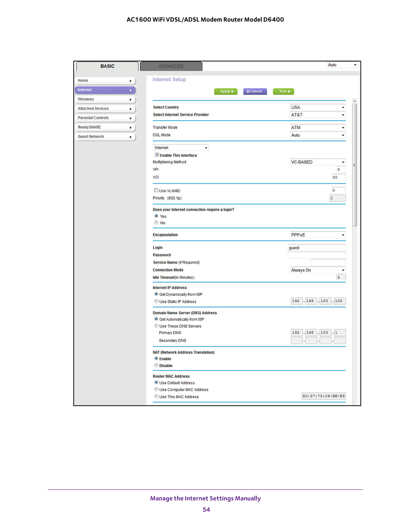Expand the Encapsulation PPPoE dropdown
The image size is (411, 532).
pos(318,235)
